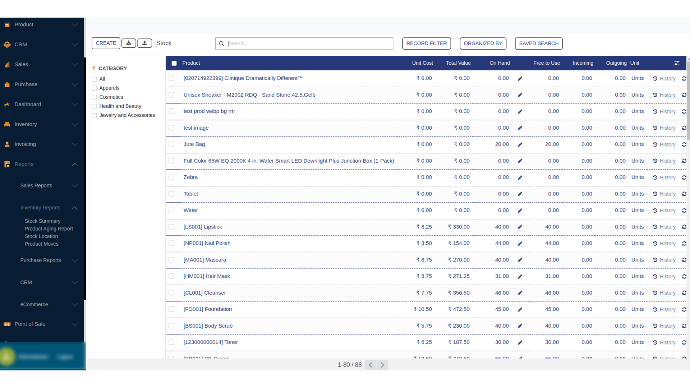This screenshot has width=690, height=388.
Task: Check the Cosmetics category checkbox
Action: (x=94, y=97)
